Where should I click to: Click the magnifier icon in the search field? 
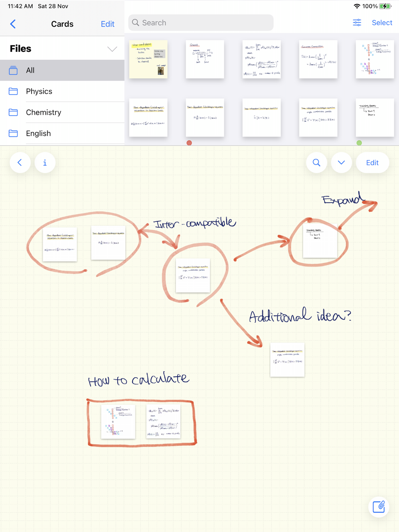click(136, 23)
